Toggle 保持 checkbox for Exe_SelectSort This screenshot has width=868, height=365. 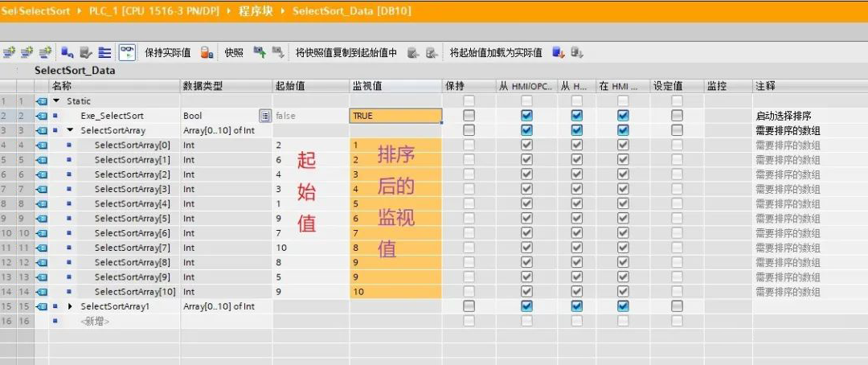coord(469,116)
